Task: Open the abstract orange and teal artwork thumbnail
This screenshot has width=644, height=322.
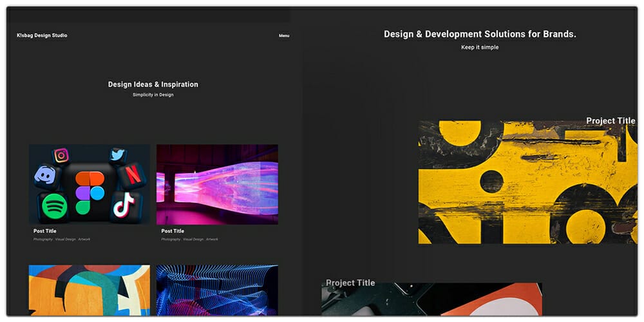Action: (89, 289)
